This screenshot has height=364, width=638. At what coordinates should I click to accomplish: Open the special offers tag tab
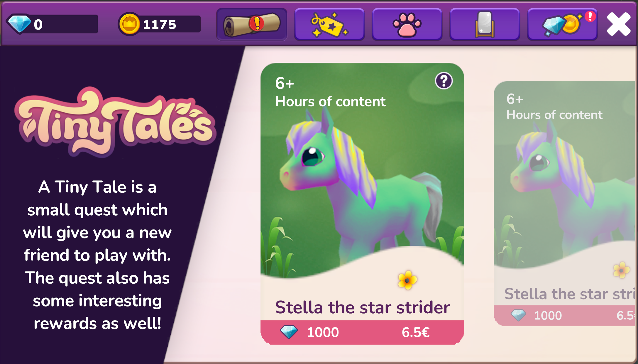point(329,24)
